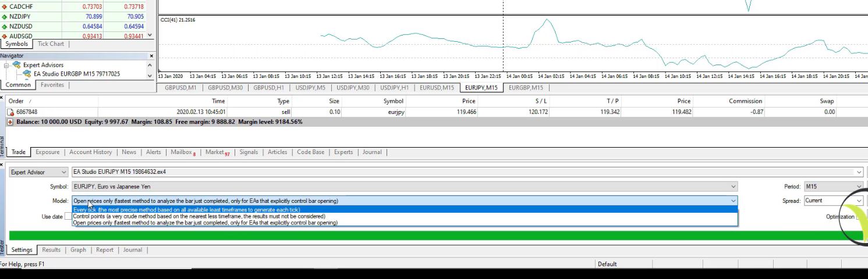
Task: Open the Spread dropdown
Action: click(832, 201)
